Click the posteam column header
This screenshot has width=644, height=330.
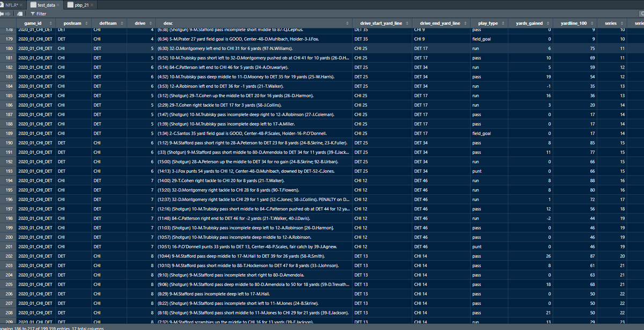coord(72,24)
